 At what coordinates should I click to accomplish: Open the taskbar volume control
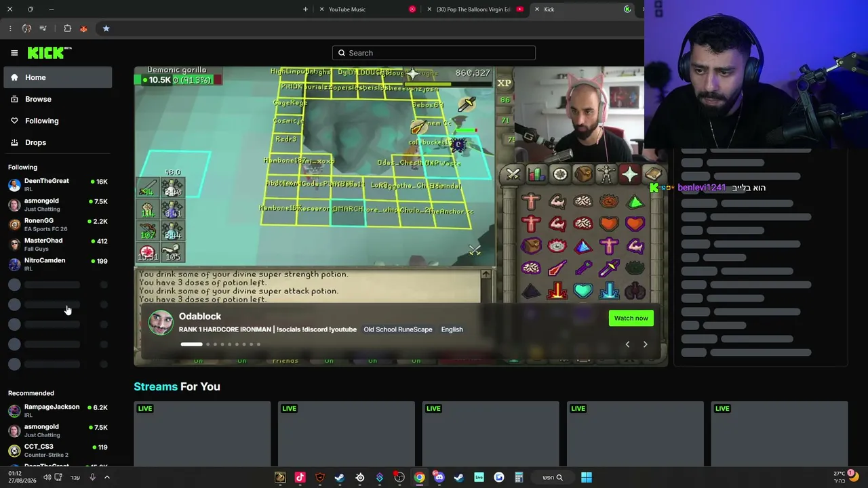pos(47,477)
